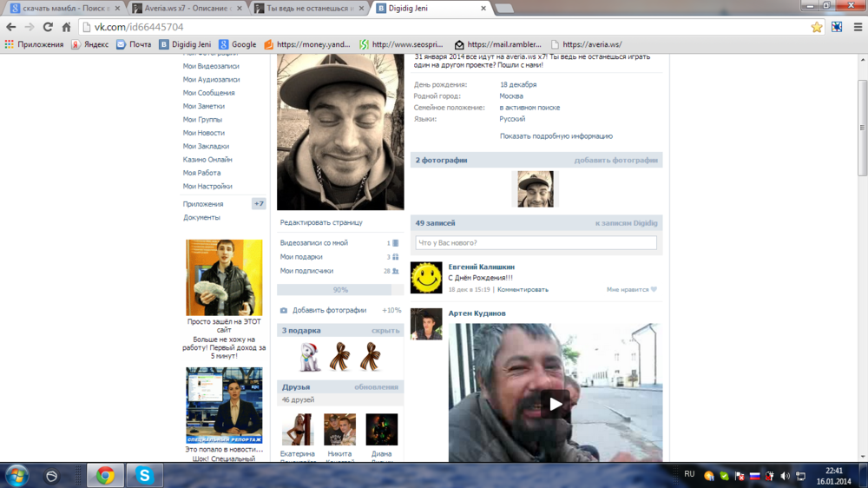Open Skype from the taskbar
This screenshot has width=868, height=488.
[144, 475]
